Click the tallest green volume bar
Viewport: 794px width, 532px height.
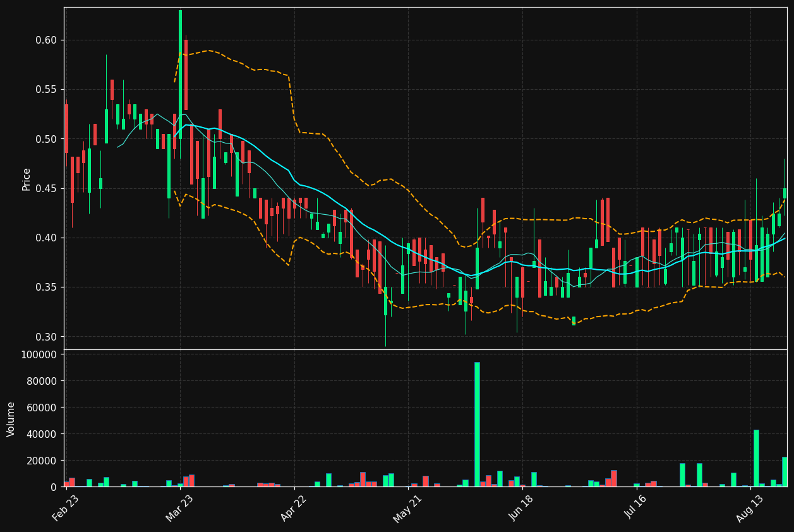click(477, 425)
